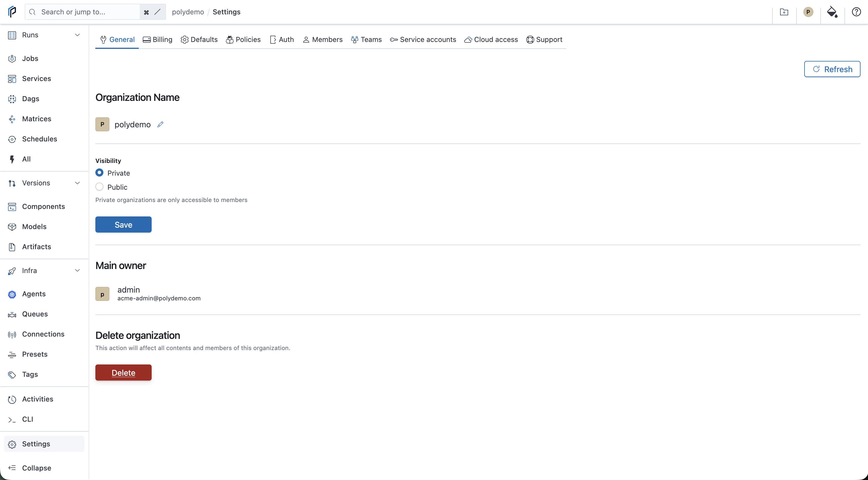
Task: Click the polydemo breadcrumb link
Action: point(188,12)
